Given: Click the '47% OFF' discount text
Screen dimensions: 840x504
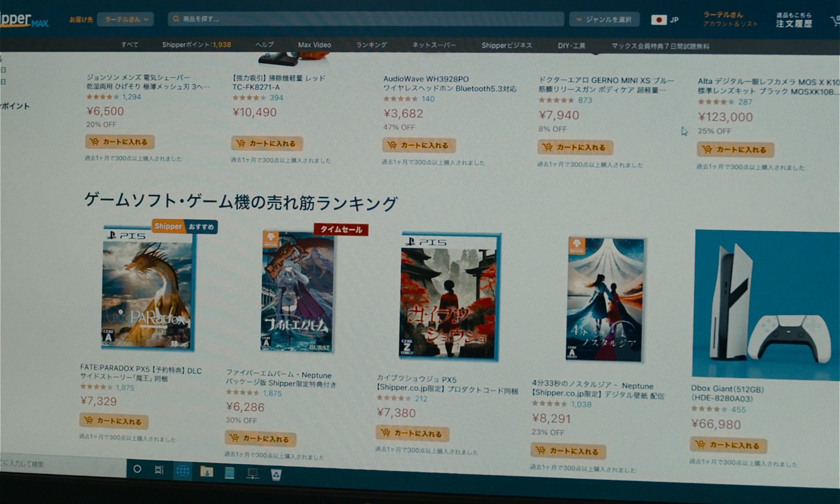Looking at the screenshot, I should (x=399, y=127).
